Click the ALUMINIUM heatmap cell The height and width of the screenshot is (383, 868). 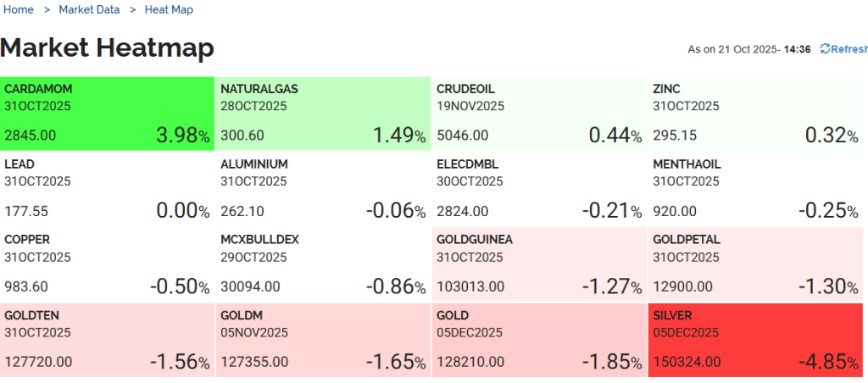pos(323,188)
